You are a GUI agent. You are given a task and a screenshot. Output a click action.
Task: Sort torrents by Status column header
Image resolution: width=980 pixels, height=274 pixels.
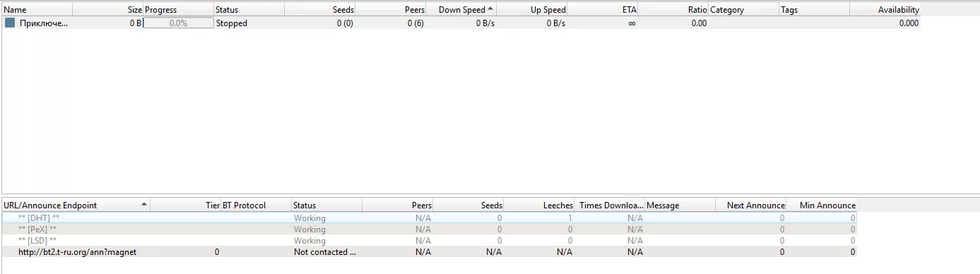tap(249, 10)
